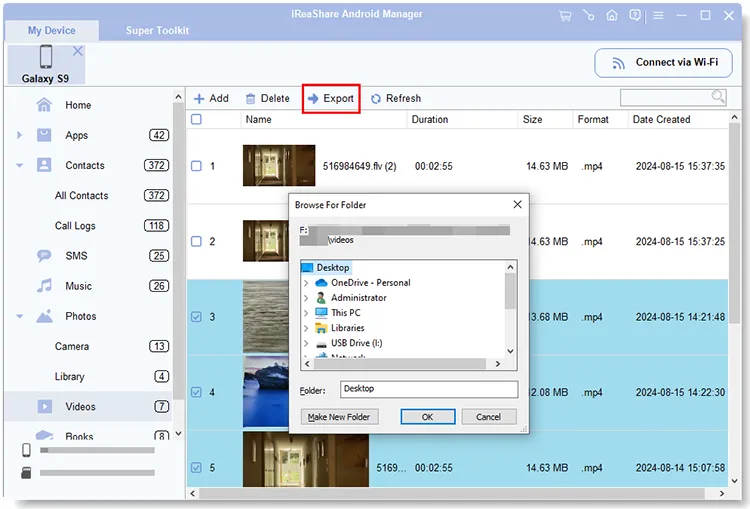750x509 pixels.
Task: Click the Contacts icon in the sidebar
Action: pyautogui.click(x=44, y=165)
